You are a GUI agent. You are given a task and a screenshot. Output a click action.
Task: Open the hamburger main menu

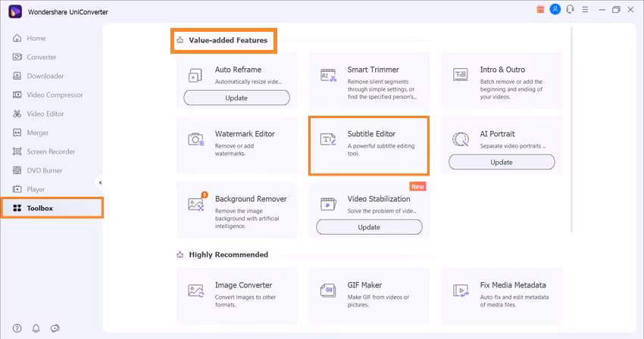(583, 9)
